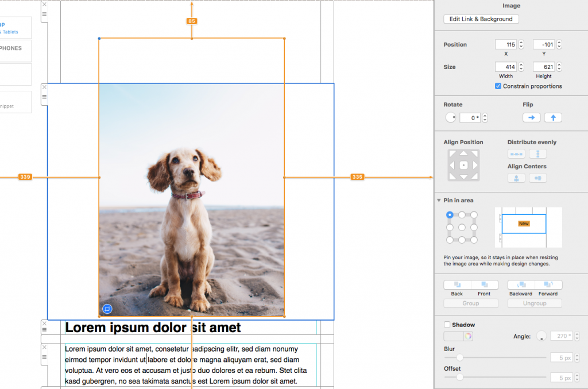
Task: Ungroup the selected elements
Action: click(534, 303)
